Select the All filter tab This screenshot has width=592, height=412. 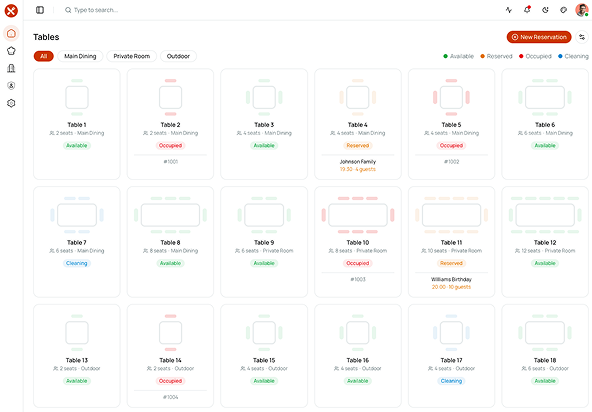point(44,56)
